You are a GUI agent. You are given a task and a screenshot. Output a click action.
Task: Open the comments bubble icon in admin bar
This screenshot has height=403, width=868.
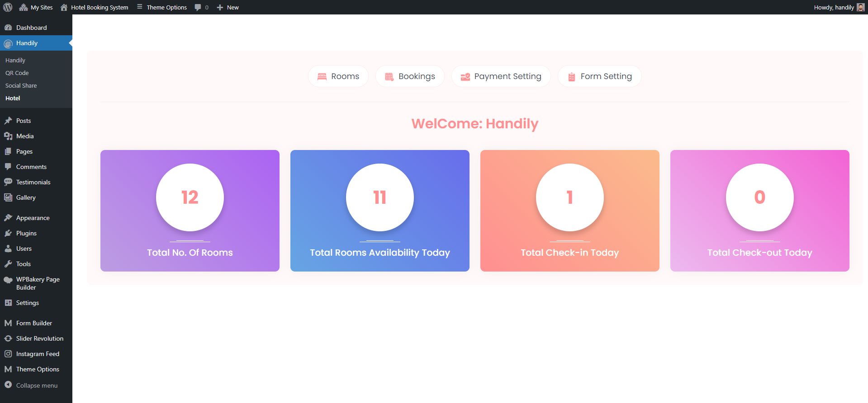198,7
